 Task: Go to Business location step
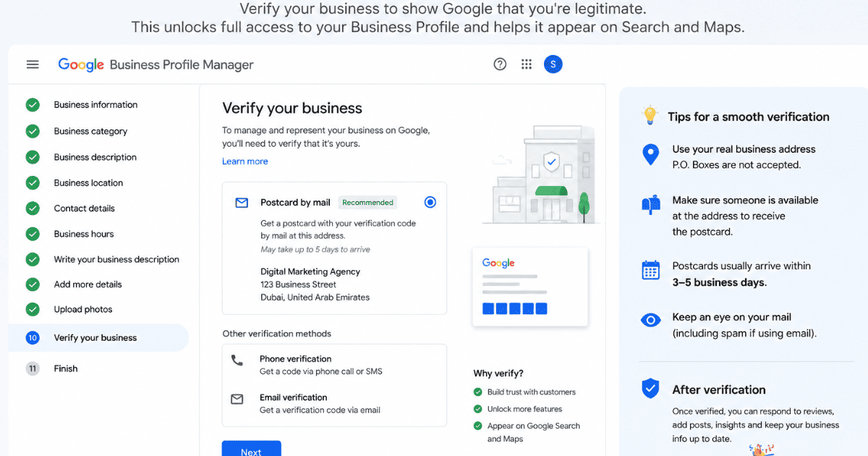[x=88, y=183]
